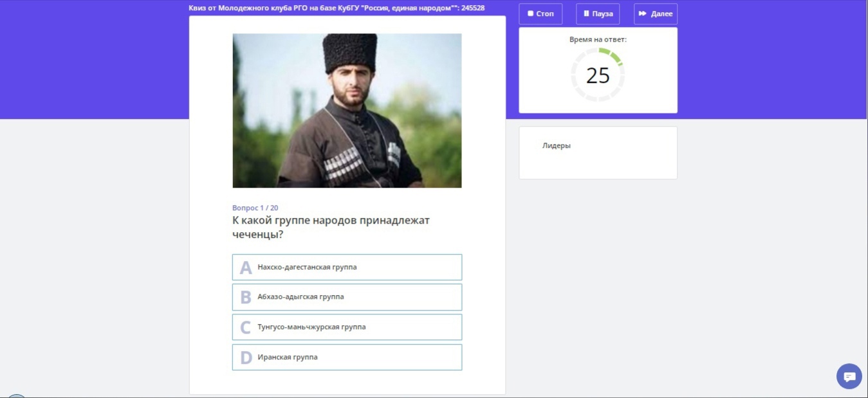Select answer A Нахско-дагестанская группа
868x398 pixels.
(x=347, y=267)
